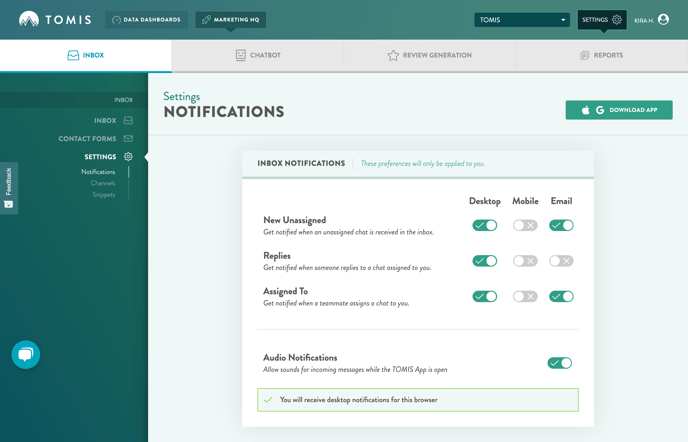688x442 pixels.
Task: Switch to the Reports tab
Action: 601,56
